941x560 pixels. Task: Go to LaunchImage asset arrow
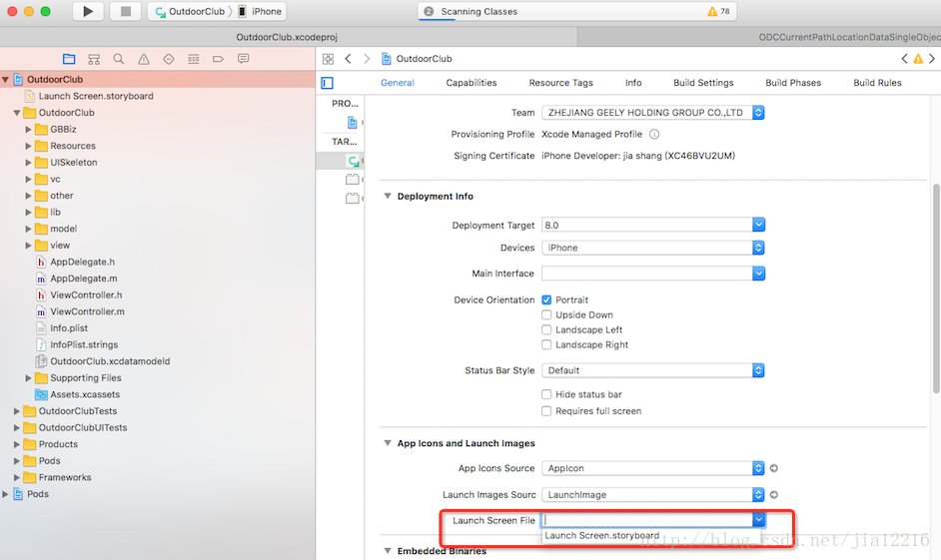point(774,495)
